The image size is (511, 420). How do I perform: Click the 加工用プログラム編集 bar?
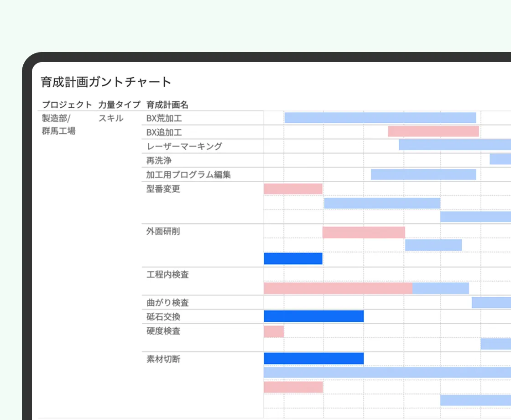coord(423,174)
